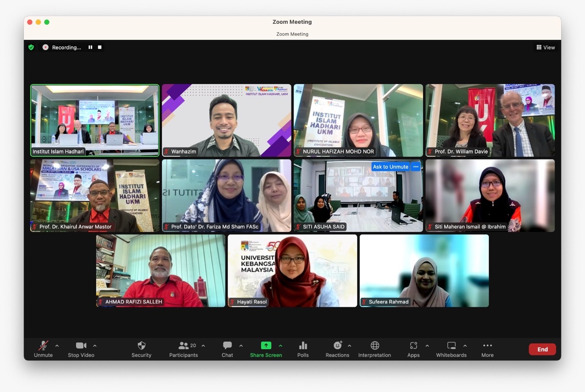Click Ask to Unmute on Siti Asuha Said
Viewport: 585px width, 392px height.
click(390, 167)
